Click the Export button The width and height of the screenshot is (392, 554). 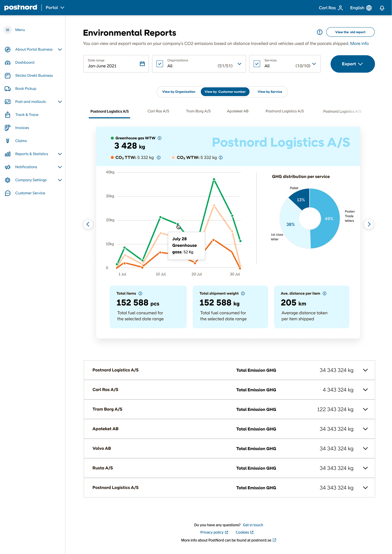[x=352, y=64]
